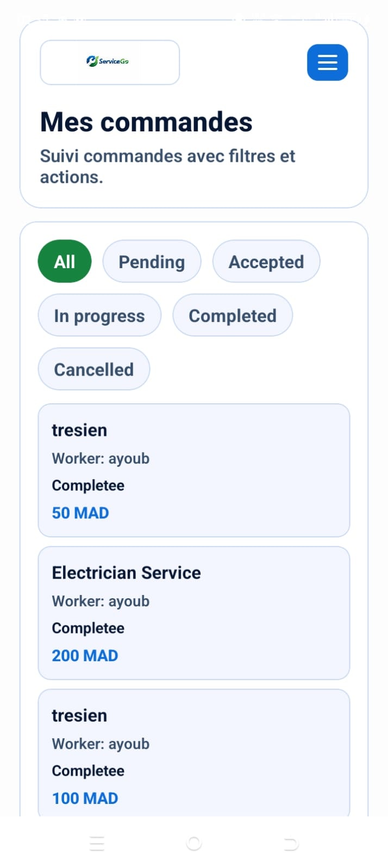This screenshot has width=388, height=868.
Task: Click the 50 MAD price link
Action: coord(80,512)
